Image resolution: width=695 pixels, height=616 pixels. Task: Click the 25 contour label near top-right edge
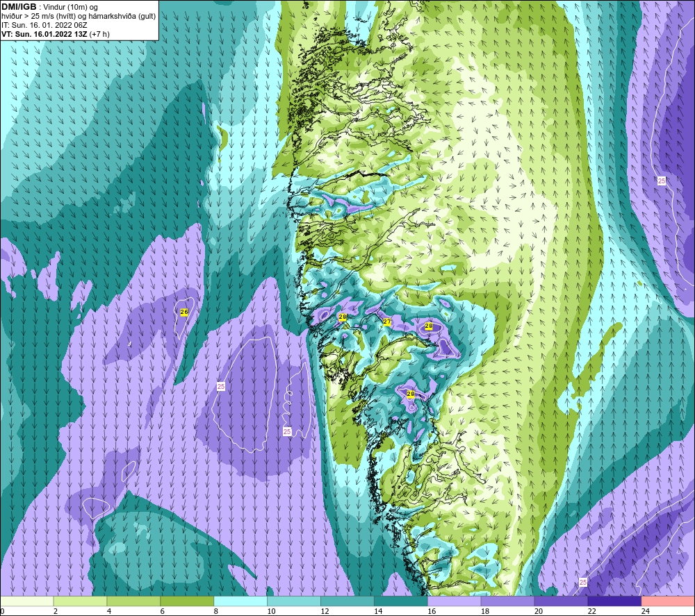coord(662,181)
